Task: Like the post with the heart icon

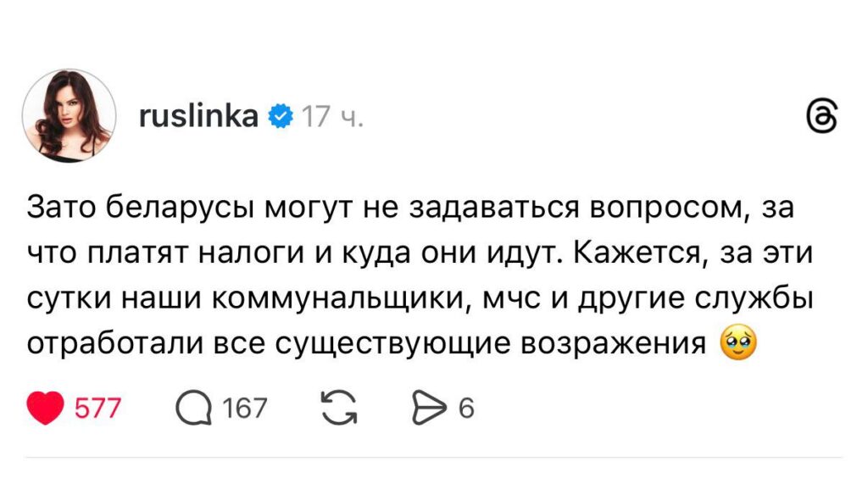Action: pos(46,409)
